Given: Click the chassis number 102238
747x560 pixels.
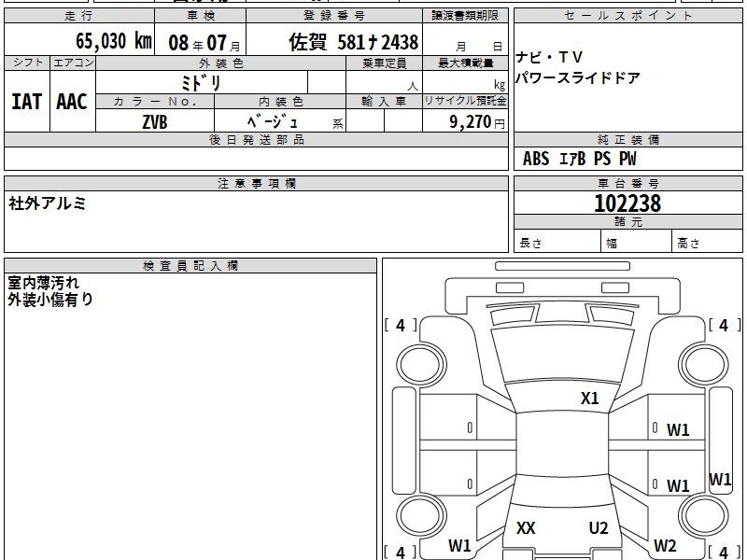Looking at the screenshot, I should 627,203.
